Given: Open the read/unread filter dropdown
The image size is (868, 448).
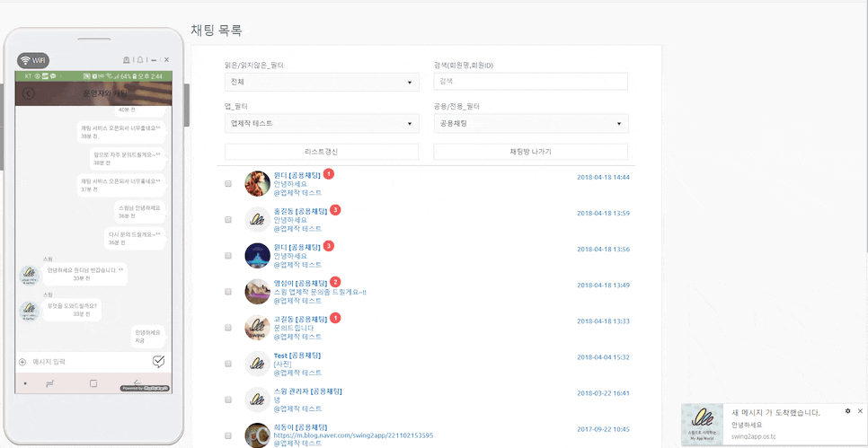Looking at the screenshot, I should coord(322,82).
